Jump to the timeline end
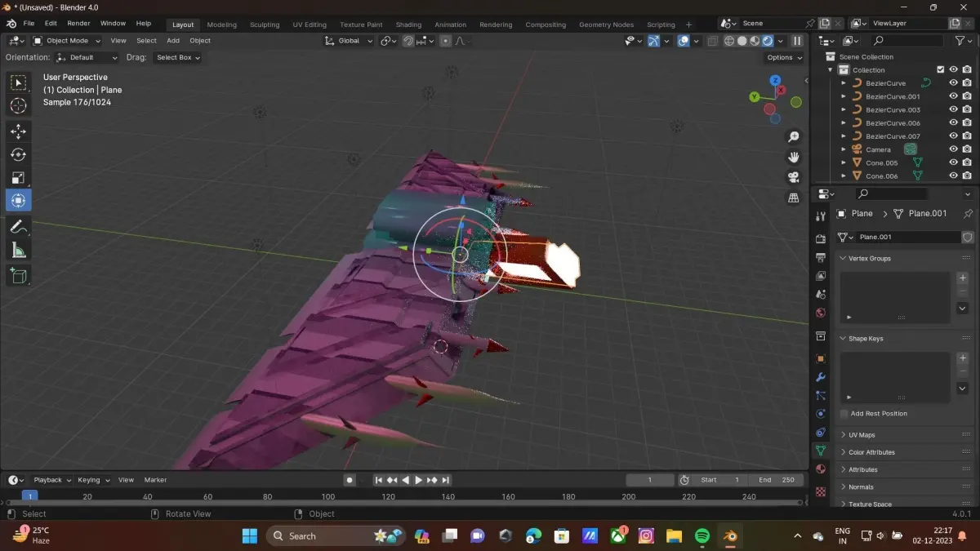The image size is (980, 551). click(446, 480)
